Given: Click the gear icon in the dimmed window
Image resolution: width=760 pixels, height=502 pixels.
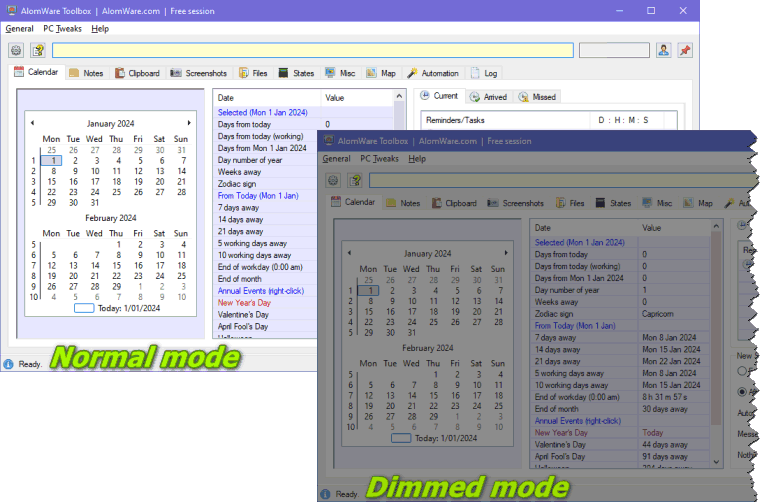Looking at the screenshot, I should 333,180.
